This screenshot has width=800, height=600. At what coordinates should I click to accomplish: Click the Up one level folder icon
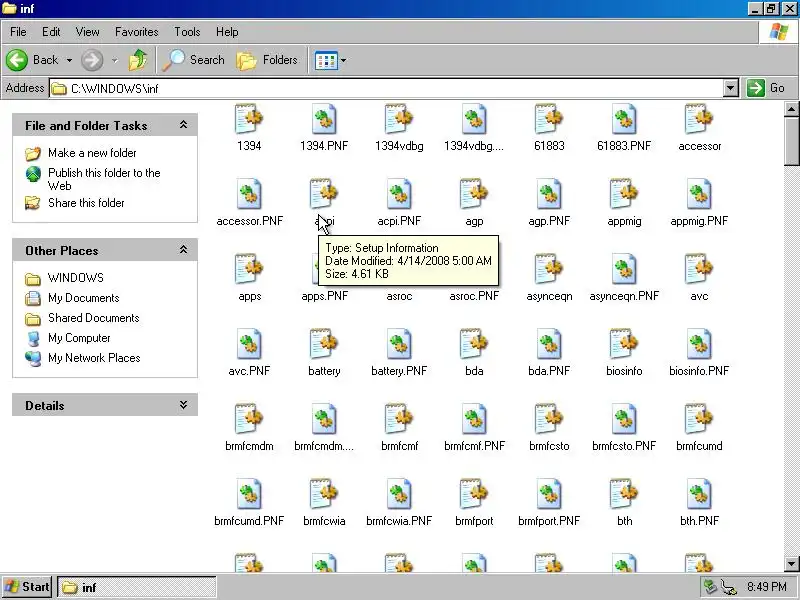pos(138,60)
